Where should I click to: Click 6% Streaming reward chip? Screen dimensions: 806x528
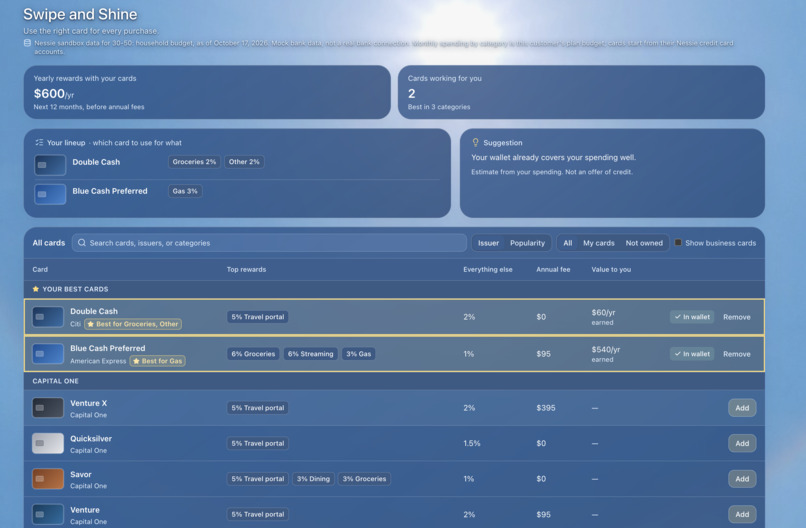click(310, 354)
